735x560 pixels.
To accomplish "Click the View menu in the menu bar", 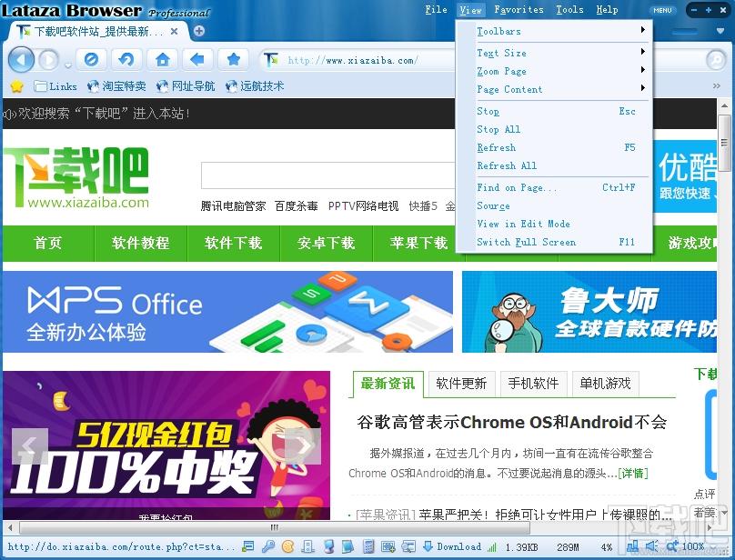I will (470, 10).
